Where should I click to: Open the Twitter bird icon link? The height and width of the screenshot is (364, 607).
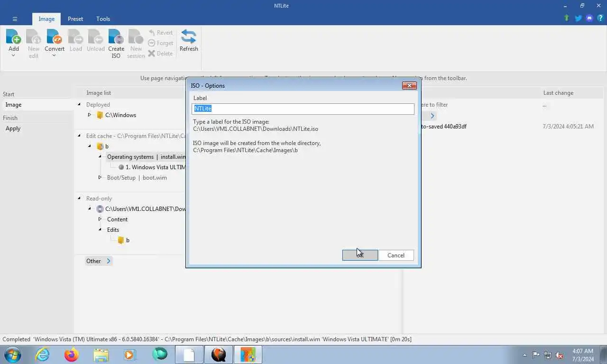pyautogui.click(x=578, y=18)
